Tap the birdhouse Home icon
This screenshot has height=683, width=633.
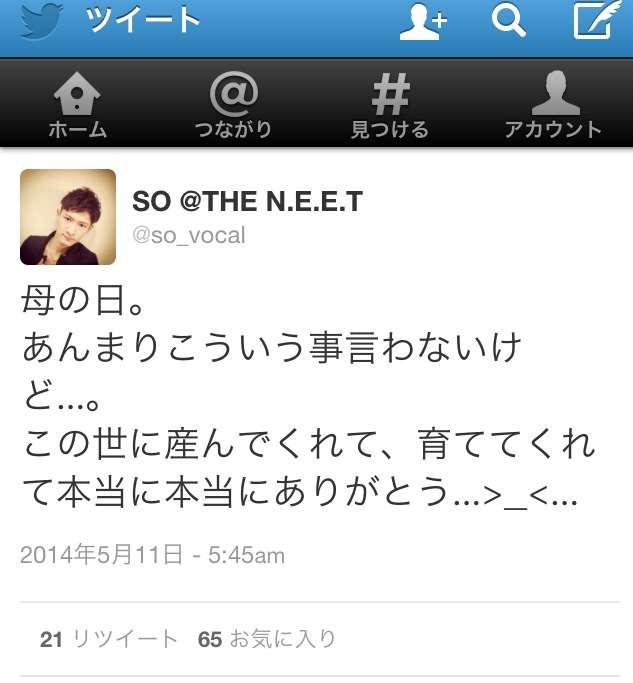[x=77, y=94]
